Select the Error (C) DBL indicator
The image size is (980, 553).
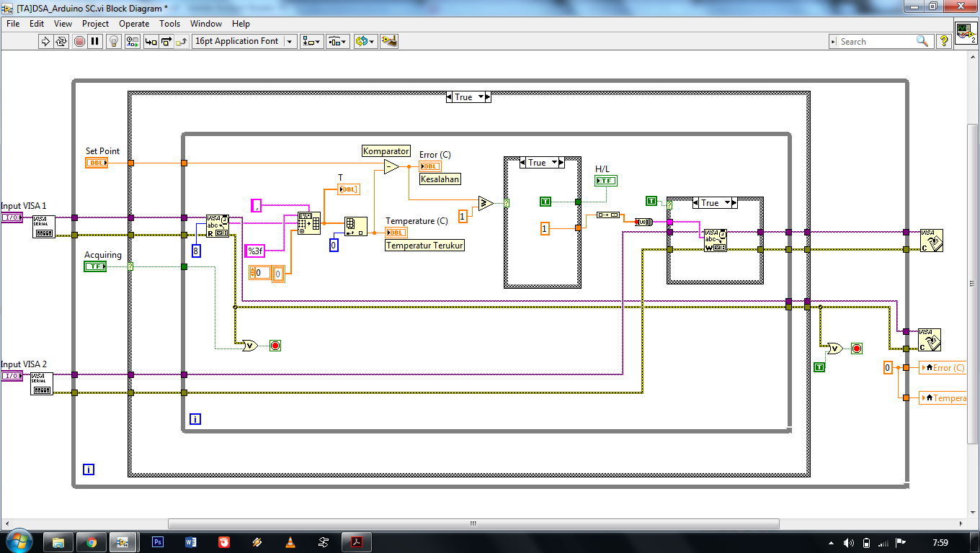tap(430, 166)
